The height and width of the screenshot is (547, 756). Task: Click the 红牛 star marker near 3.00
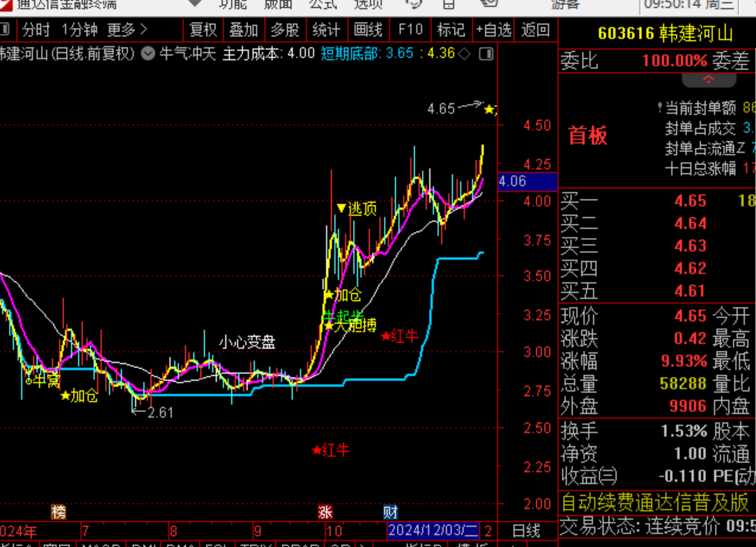tap(385, 337)
